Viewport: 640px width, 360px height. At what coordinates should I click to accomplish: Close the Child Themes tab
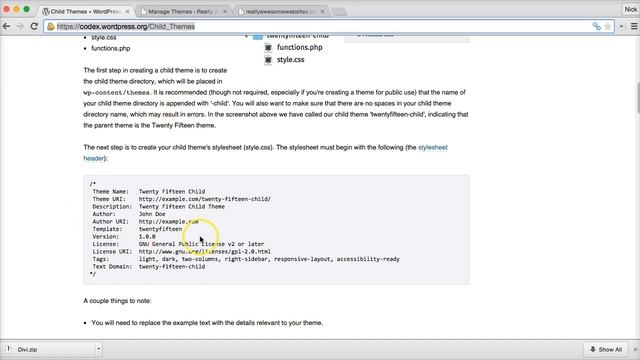[x=127, y=11]
